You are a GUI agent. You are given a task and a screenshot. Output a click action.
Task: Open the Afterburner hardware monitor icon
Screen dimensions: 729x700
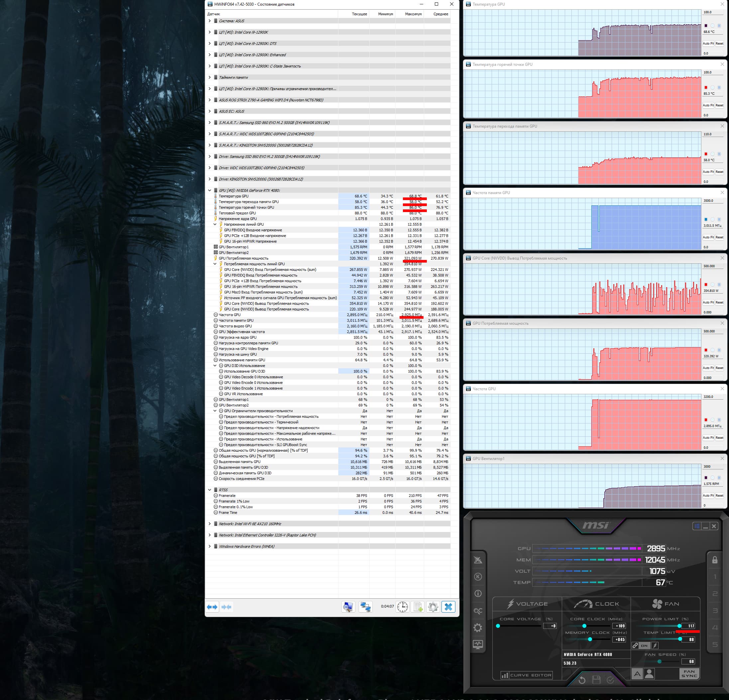pos(478,644)
